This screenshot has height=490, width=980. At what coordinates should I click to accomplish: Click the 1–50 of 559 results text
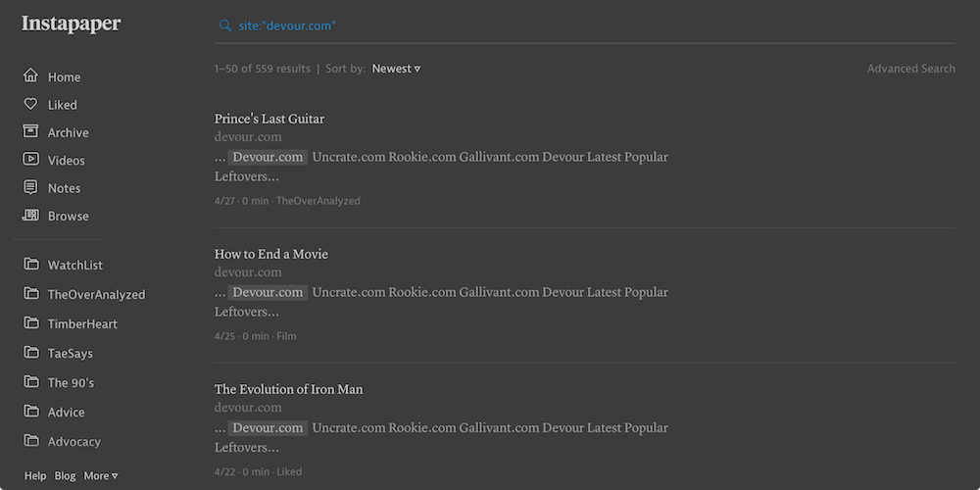pos(263,69)
